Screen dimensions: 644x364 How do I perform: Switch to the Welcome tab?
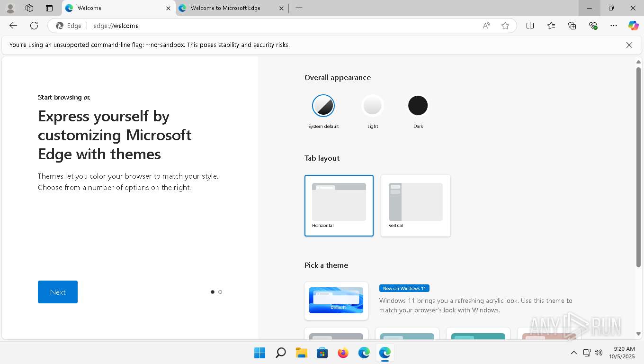click(118, 8)
